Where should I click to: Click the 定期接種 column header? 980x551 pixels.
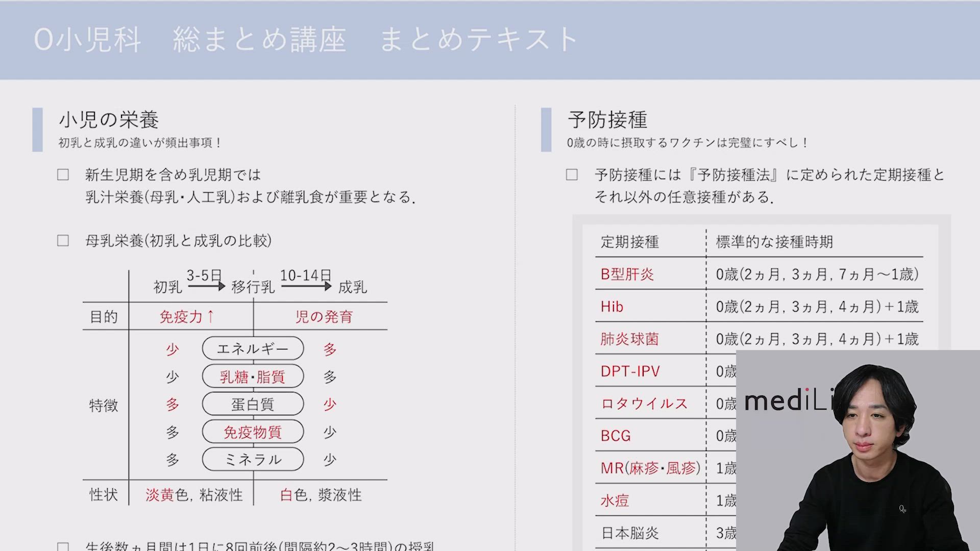click(629, 242)
